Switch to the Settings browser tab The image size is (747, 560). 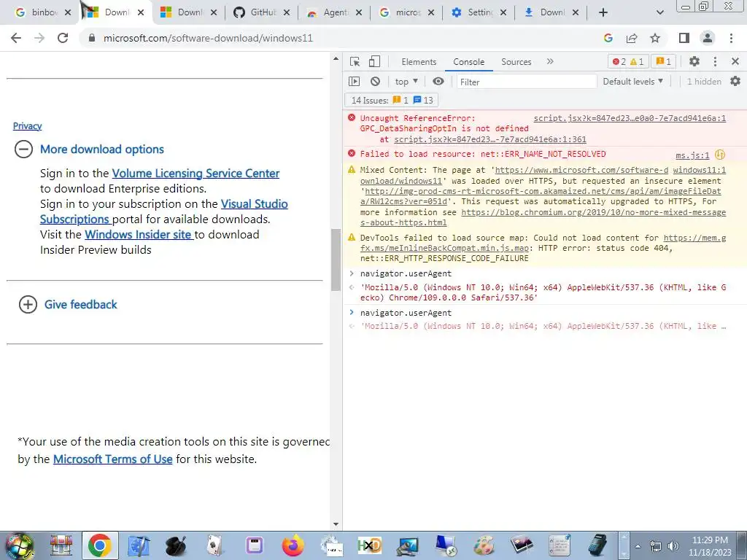479,12
